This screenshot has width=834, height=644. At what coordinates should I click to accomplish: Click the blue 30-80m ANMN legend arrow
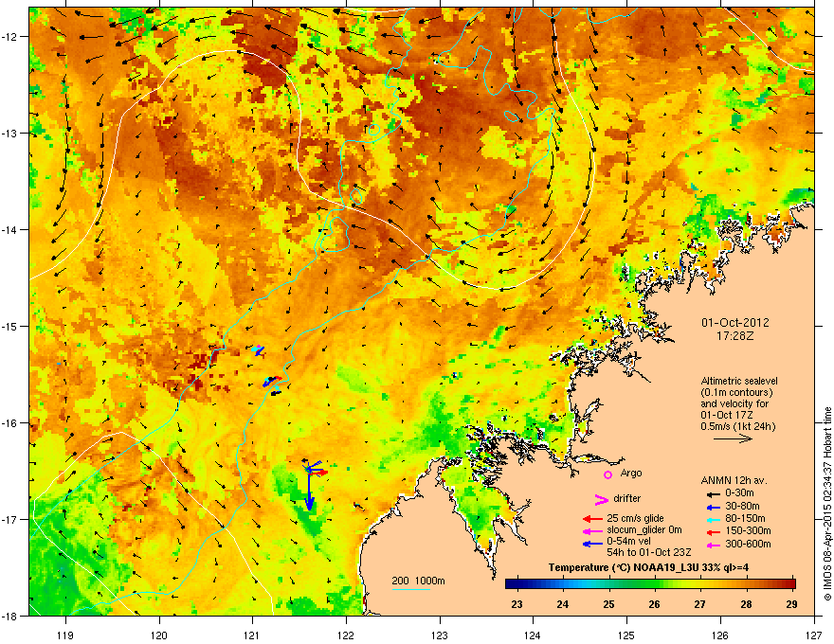(x=713, y=507)
